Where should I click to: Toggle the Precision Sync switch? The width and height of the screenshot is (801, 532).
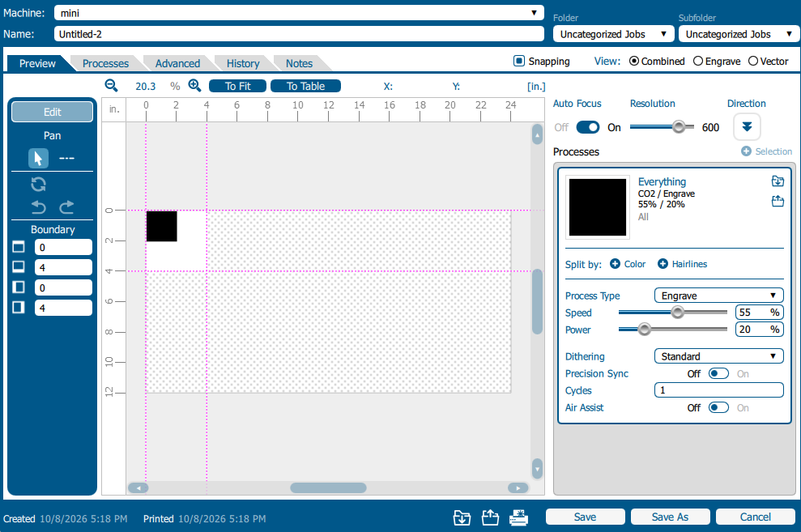pos(718,374)
